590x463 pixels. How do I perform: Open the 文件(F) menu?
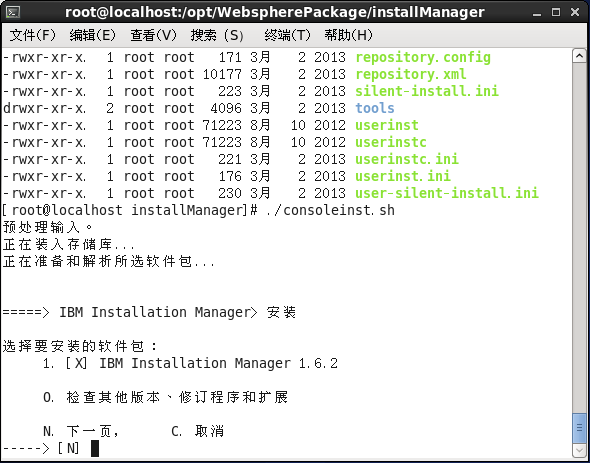tap(33, 35)
